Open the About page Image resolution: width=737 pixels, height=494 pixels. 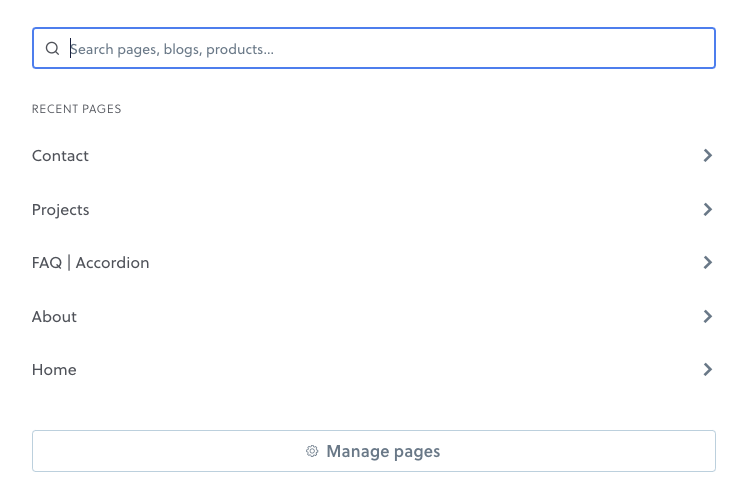pos(374,316)
